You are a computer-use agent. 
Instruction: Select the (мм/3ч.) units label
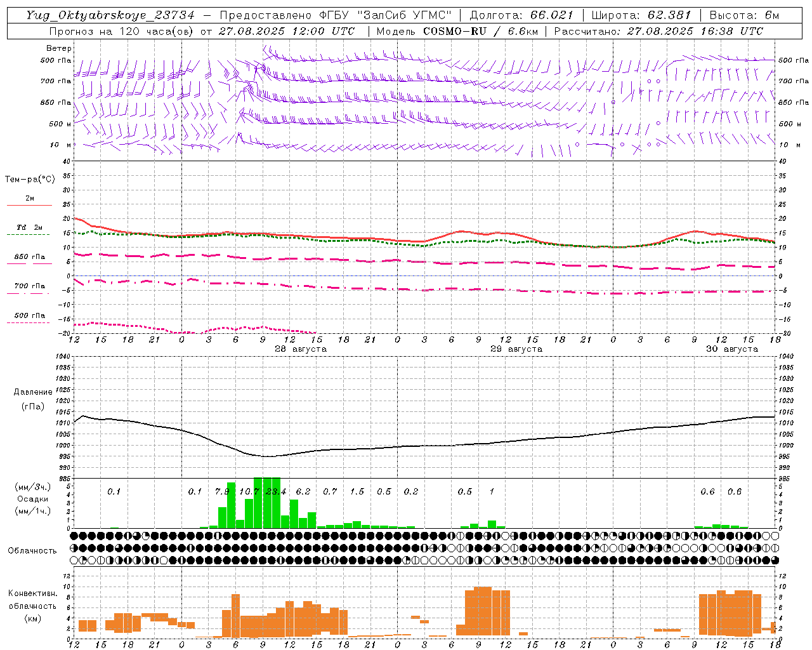click(x=33, y=487)
